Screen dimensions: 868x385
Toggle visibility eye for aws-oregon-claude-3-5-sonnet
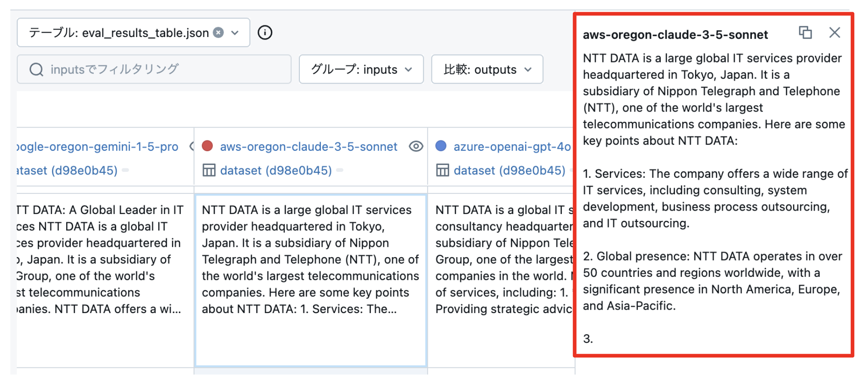tap(416, 146)
